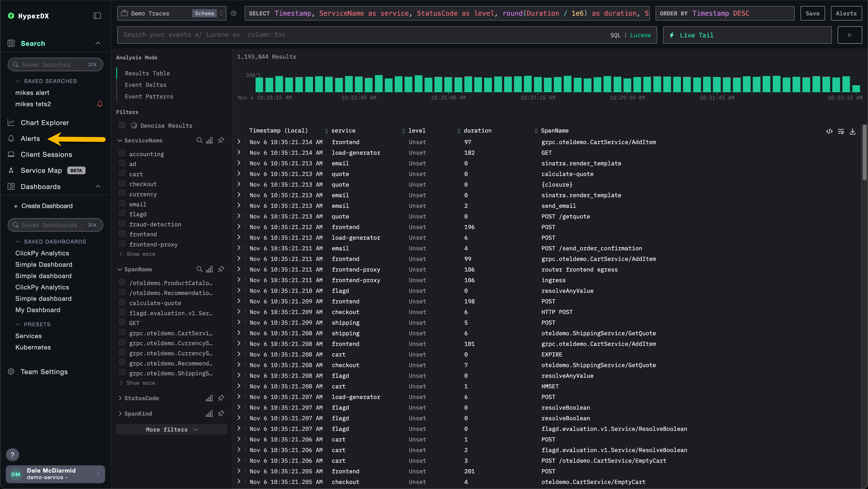Screen dimensions: 868x489
Task: Enable the Denoise Results checkbox
Action: (x=122, y=125)
